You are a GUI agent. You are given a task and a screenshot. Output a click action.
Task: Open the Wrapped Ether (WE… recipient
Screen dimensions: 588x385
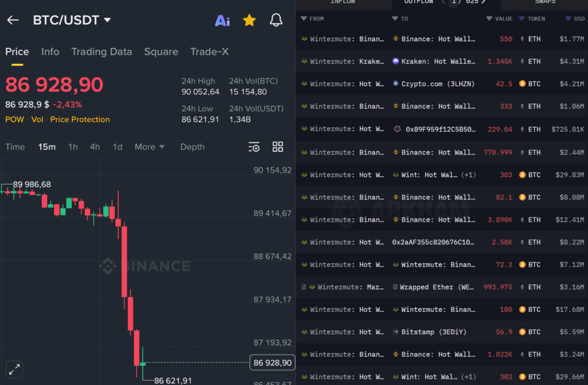coord(437,287)
